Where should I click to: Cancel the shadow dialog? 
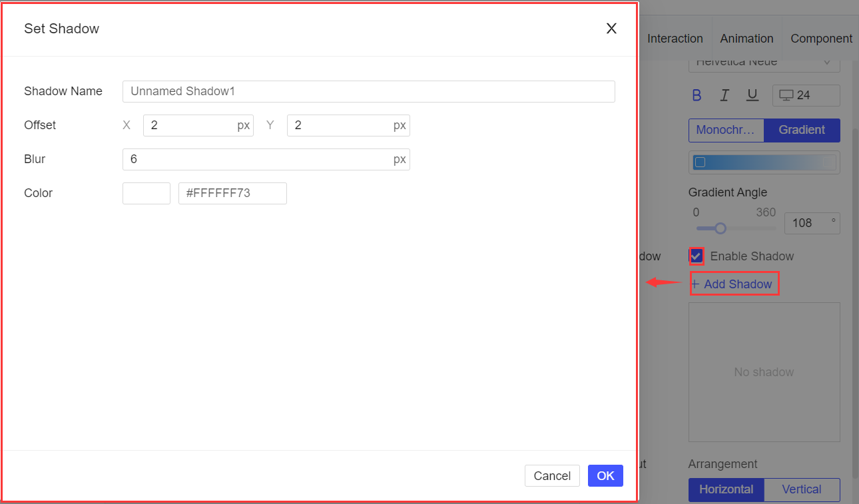552,475
